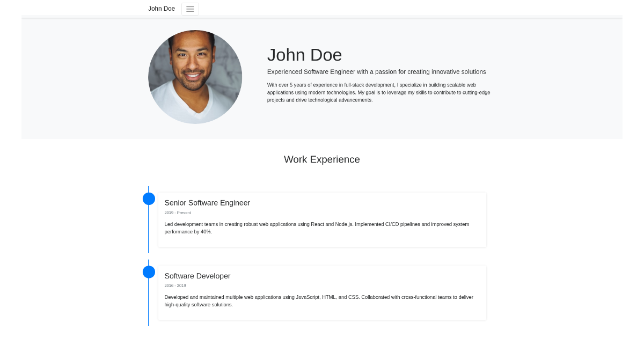Select the Work Experience section heading

[x=322, y=159]
